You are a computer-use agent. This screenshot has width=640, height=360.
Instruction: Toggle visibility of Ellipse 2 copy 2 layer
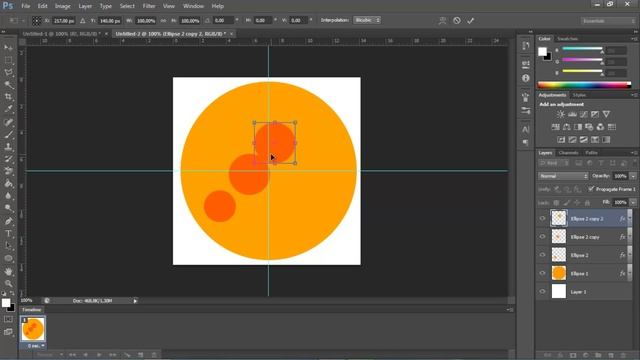[542, 218]
